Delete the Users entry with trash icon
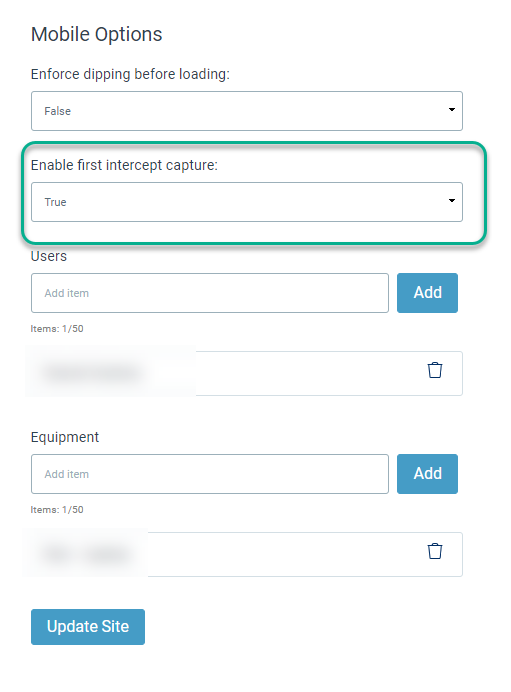 coord(435,370)
